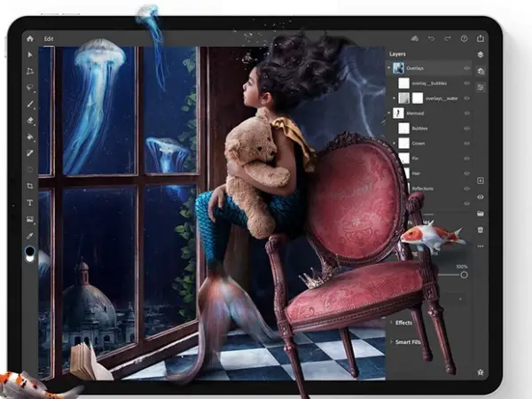Select the Paint Bucket fill tool

[x=30, y=137]
